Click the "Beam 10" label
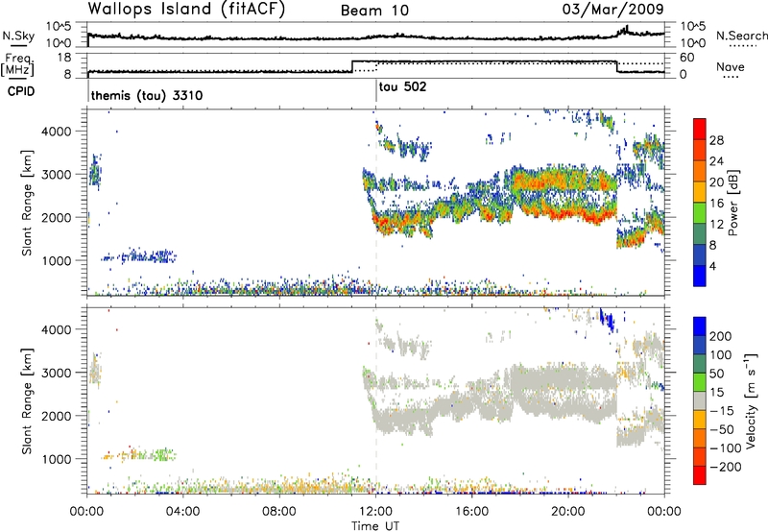This screenshot has height=532, width=768. pos(374,11)
